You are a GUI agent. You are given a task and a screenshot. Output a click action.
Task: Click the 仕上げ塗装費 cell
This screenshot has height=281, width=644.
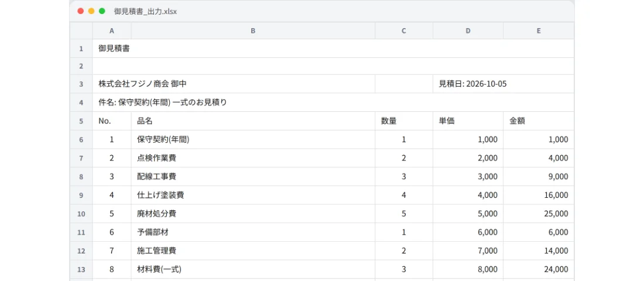tap(253, 195)
